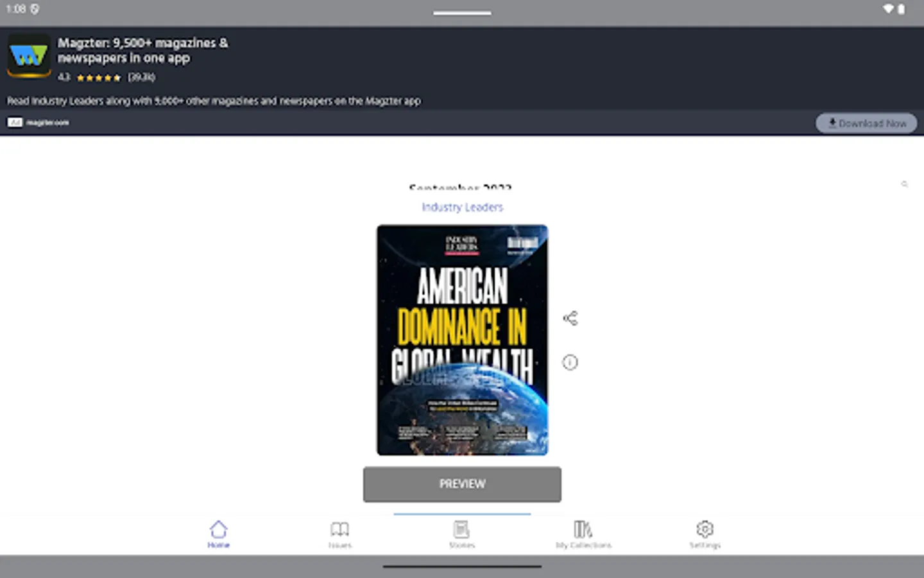
Task: Tap the Wi-Fi status icon
Action: pos(888,9)
